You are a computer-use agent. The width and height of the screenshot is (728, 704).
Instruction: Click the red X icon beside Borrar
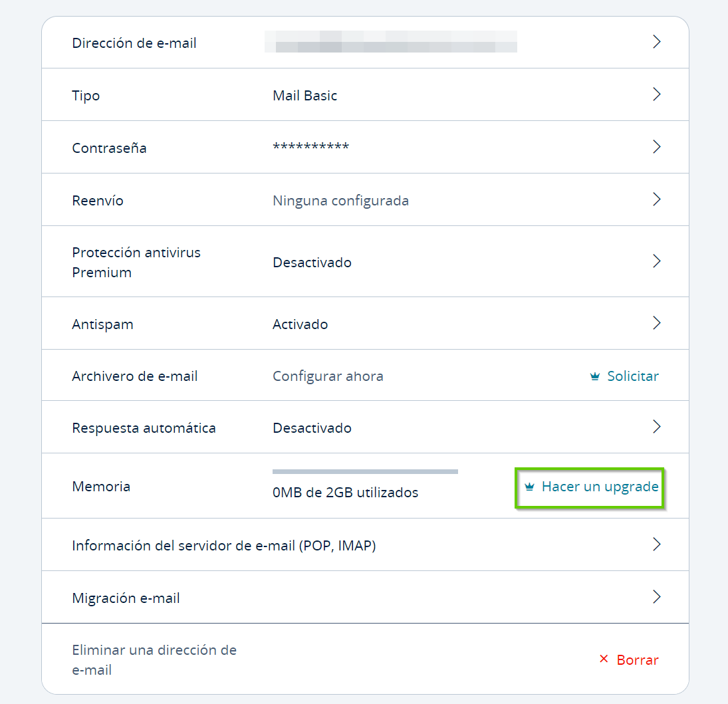point(604,659)
